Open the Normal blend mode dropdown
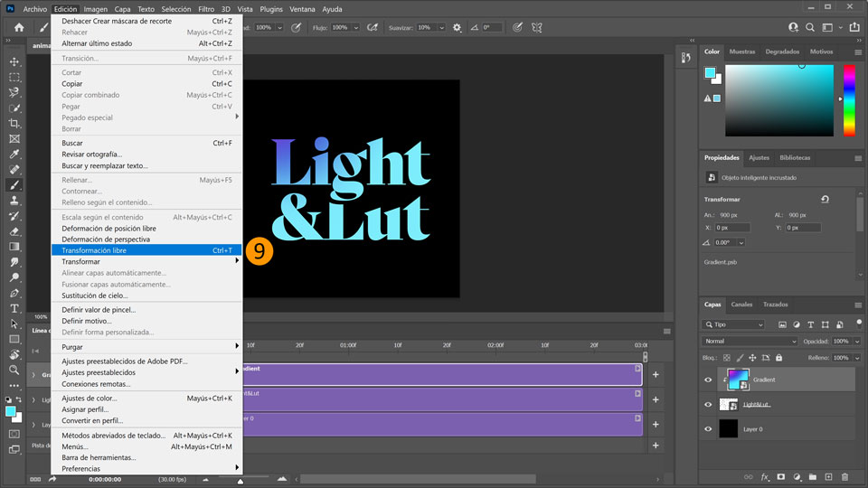 pyautogui.click(x=750, y=342)
